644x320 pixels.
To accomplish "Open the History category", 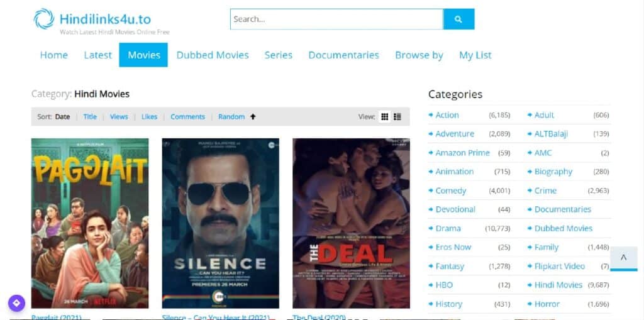I will [448, 304].
